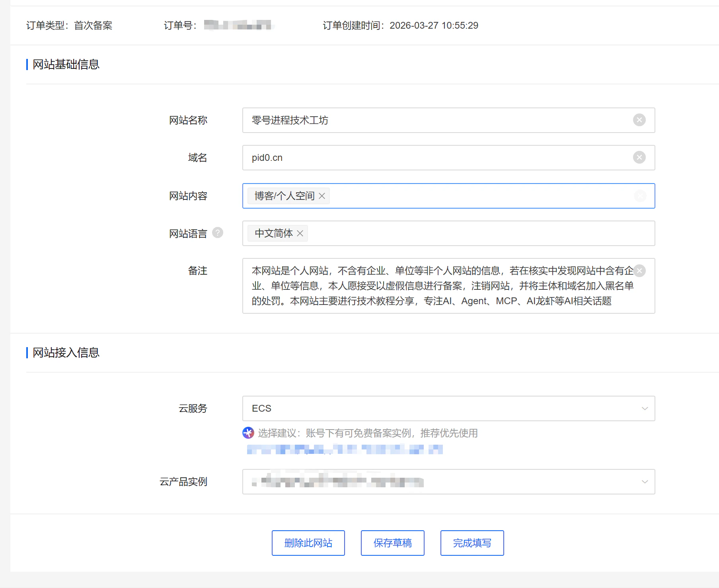This screenshot has height=588, width=719.
Task: Remove the 中文简体 language tag
Action: coord(301,233)
